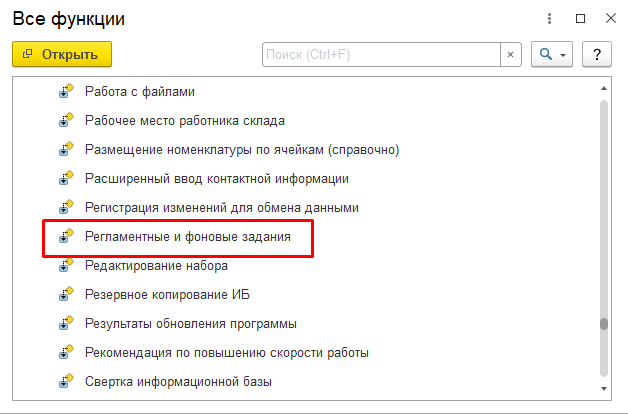The height and width of the screenshot is (414, 628).
Task: Click the icon beside Размещение номенклатуры по ячейкам
Action: [66, 149]
